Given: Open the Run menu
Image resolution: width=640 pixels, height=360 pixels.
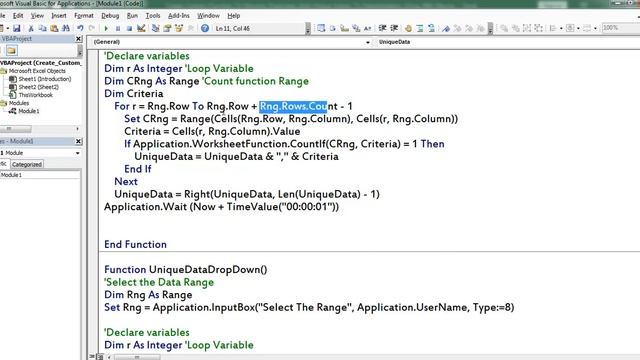Looking at the screenshot, I should click(132, 16).
